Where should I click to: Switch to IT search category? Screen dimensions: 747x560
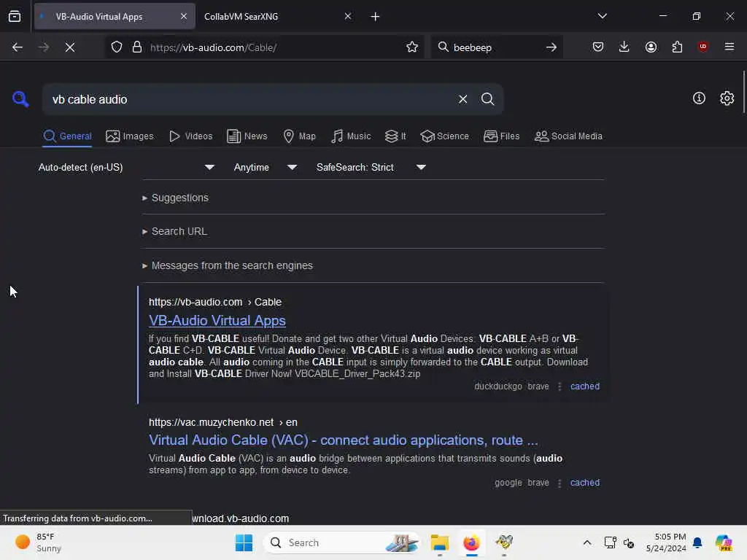pyautogui.click(x=395, y=136)
